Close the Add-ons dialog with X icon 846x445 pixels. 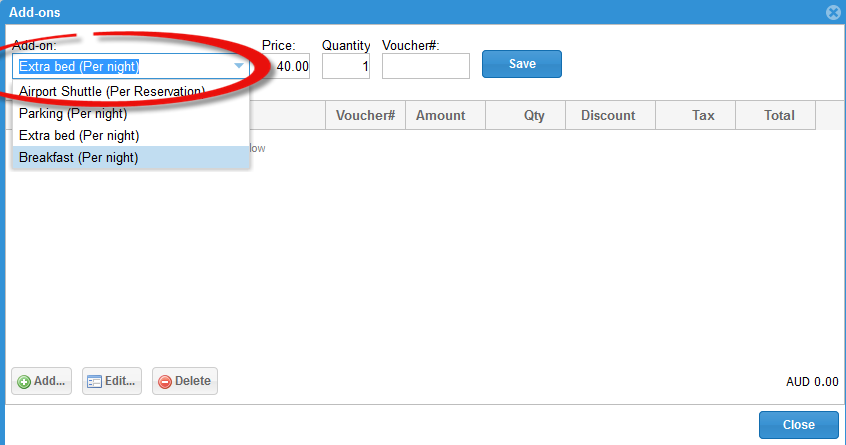coord(832,12)
